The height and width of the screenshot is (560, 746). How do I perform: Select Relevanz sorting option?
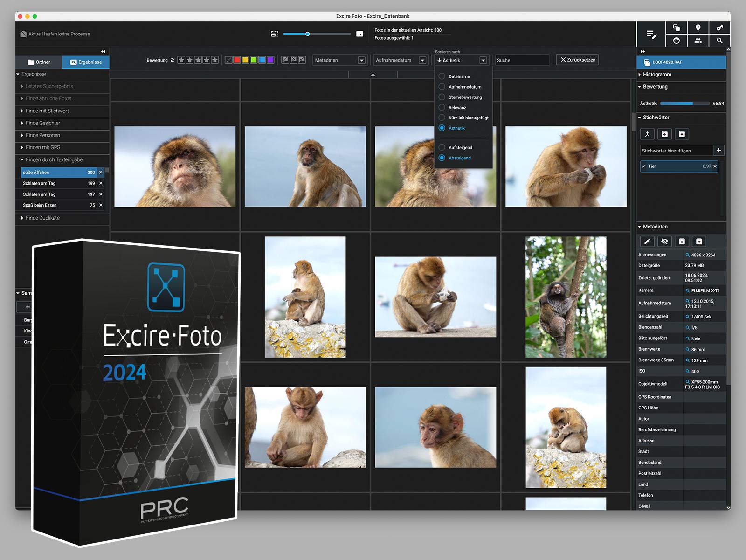(442, 107)
